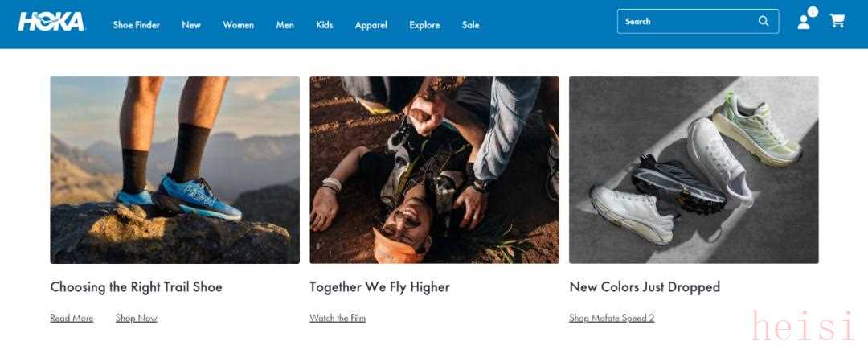868x350 pixels.
Task: Open the trail shoe on rock image
Action: (174, 170)
